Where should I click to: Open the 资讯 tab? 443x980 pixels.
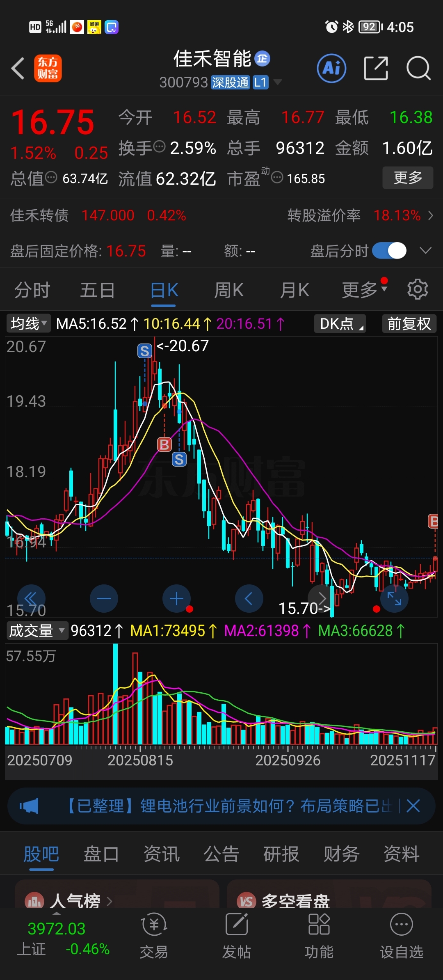pos(161,854)
